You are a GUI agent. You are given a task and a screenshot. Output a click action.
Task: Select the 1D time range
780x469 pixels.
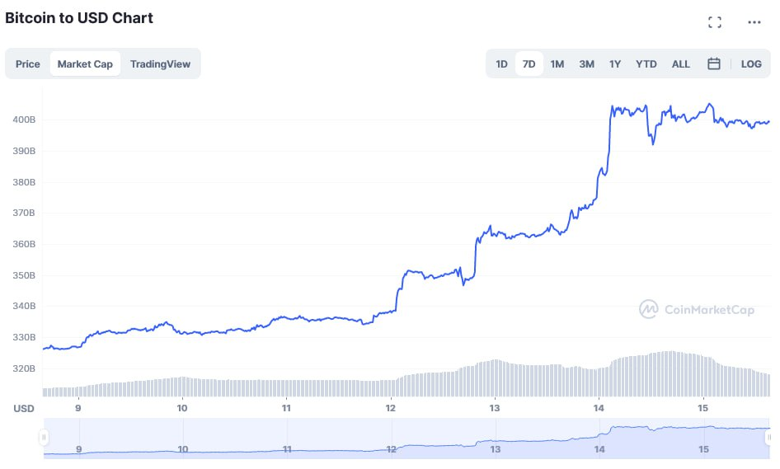(x=502, y=64)
